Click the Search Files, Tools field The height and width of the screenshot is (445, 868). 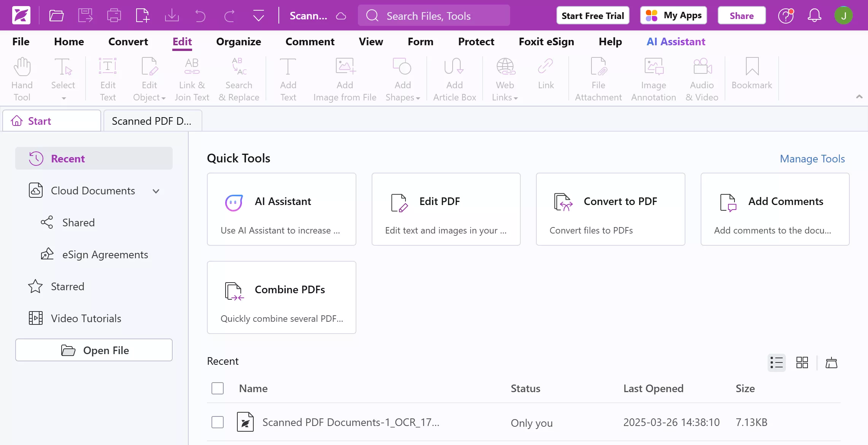pyautogui.click(x=434, y=16)
